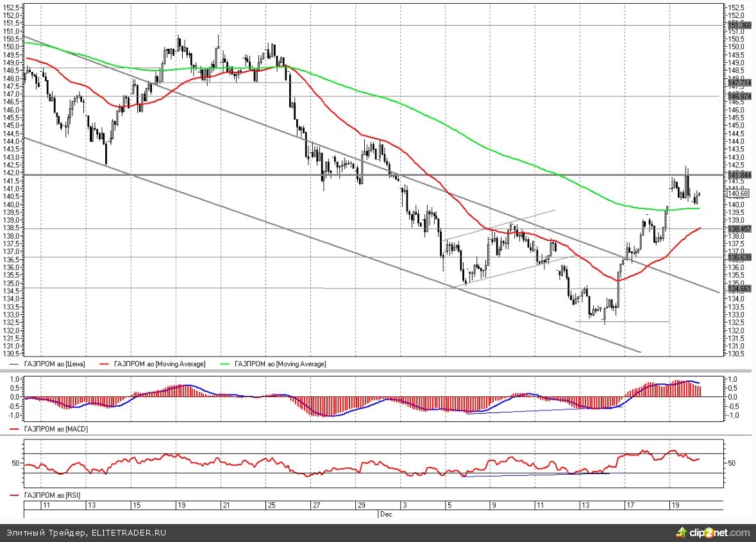This screenshot has width=756, height=542.
Task: Click date 29 on the time axis
Action: [361, 506]
